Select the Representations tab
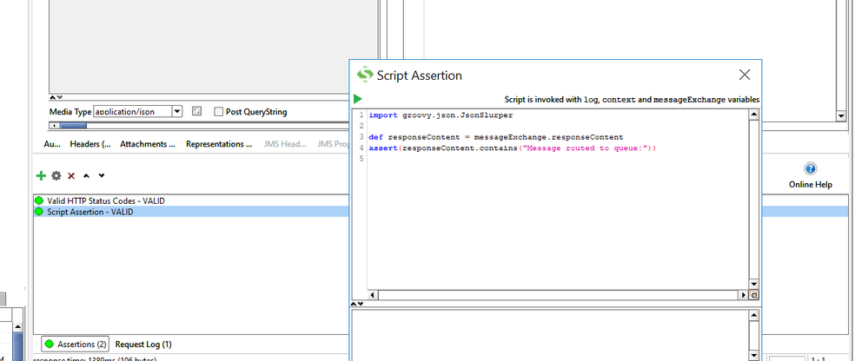Viewport: 868px width, 361px height. pos(218,144)
